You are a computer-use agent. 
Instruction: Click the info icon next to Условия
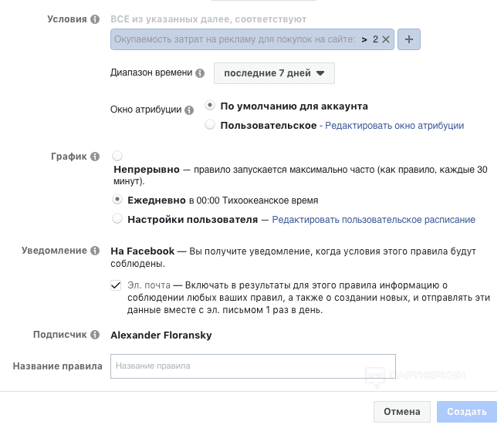[94, 19]
